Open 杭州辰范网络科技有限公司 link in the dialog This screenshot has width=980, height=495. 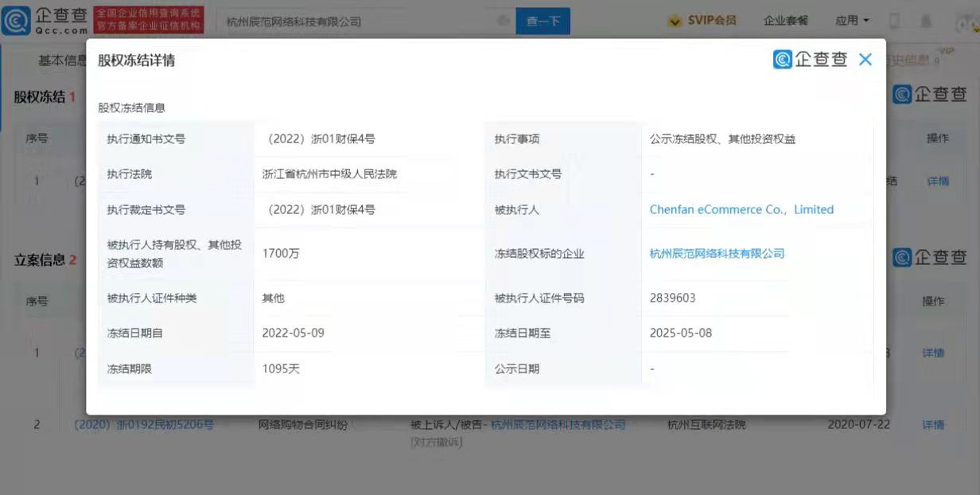(x=717, y=254)
